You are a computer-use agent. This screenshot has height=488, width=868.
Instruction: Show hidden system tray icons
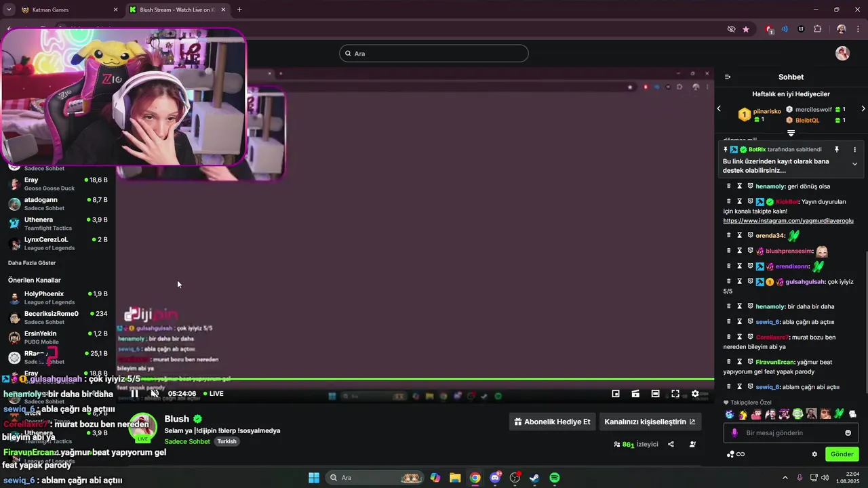click(x=785, y=478)
